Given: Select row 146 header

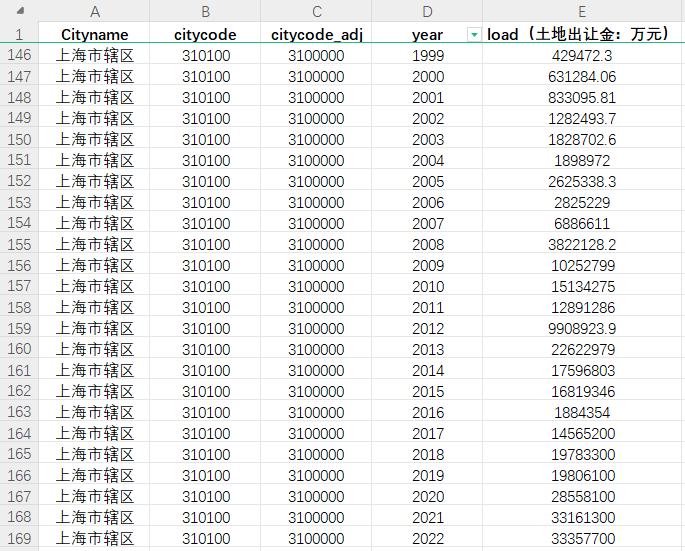Looking at the screenshot, I should 18,55.
